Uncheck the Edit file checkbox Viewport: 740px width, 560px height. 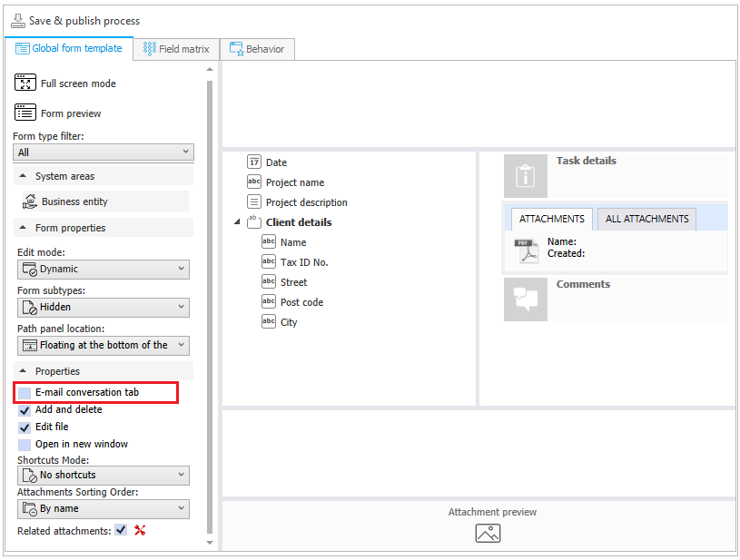[25, 427]
